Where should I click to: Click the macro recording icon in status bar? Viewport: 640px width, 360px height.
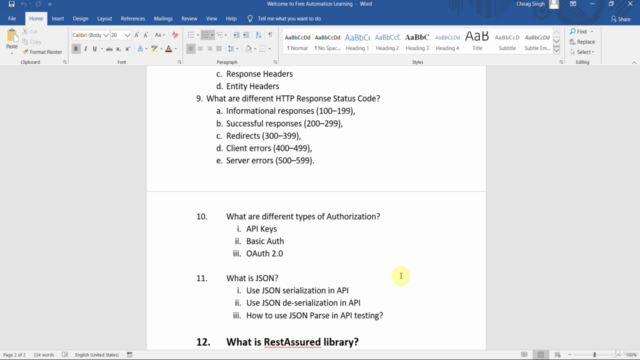pos(129,355)
